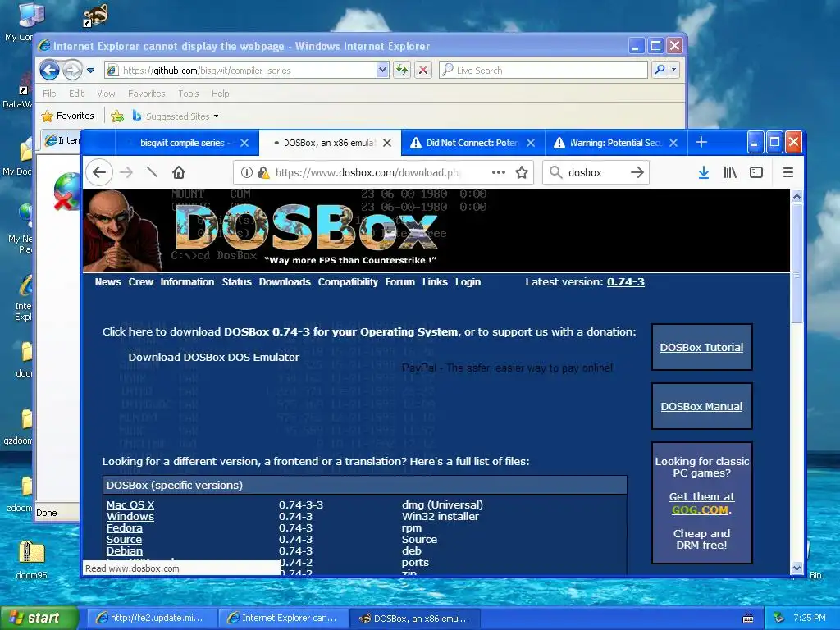The image size is (840, 630).
Task: Bookmark this page with the star
Action: pos(522,172)
